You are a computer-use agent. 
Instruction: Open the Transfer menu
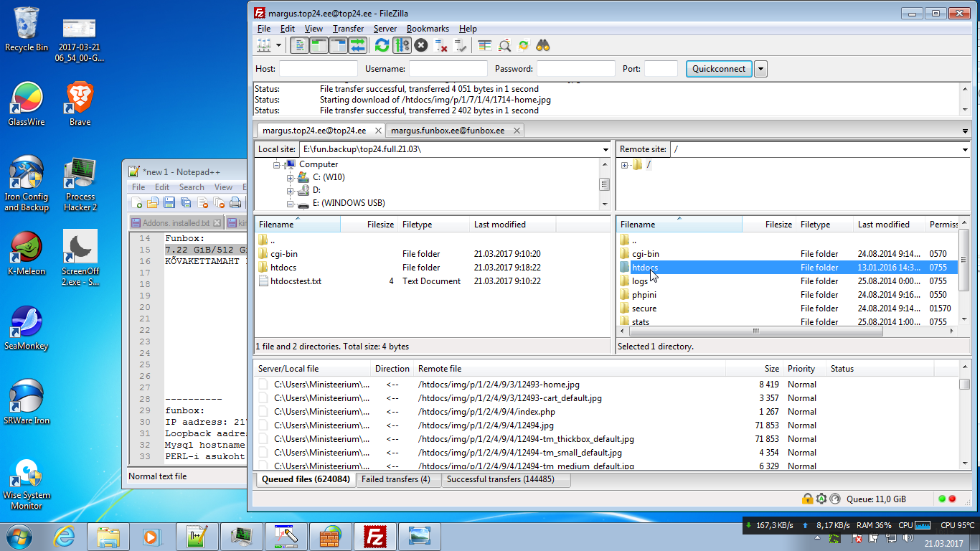(x=348, y=29)
